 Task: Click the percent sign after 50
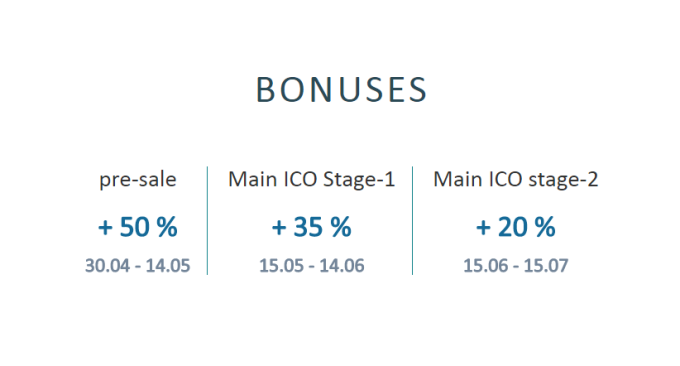167,227
